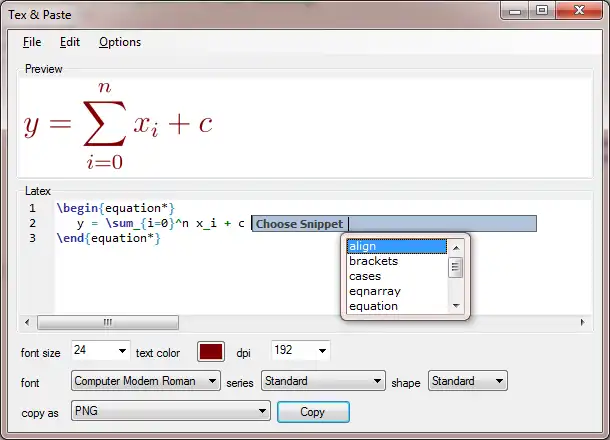This screenshot has height=440, width=610.
Task: Click the editor horizontal scrollbar thumb
Action: coord(108,322)
